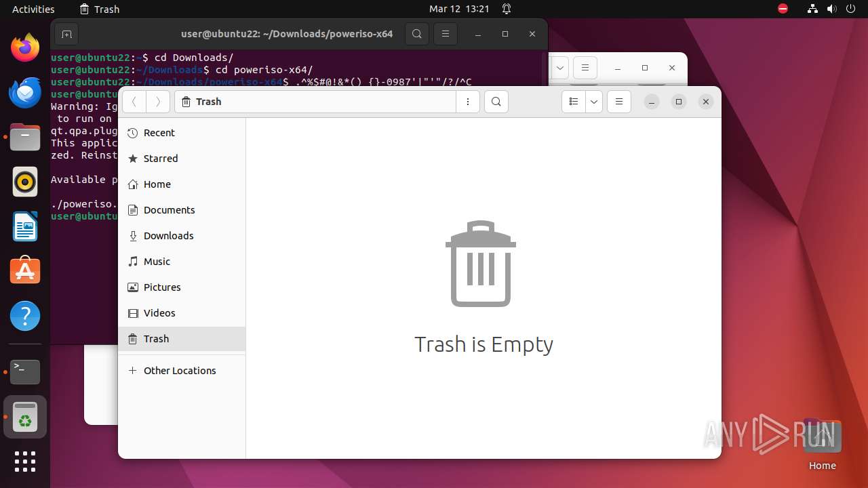868x488 pixels.
Task: Open Other Locations in the sidebar
Action: 182,371
